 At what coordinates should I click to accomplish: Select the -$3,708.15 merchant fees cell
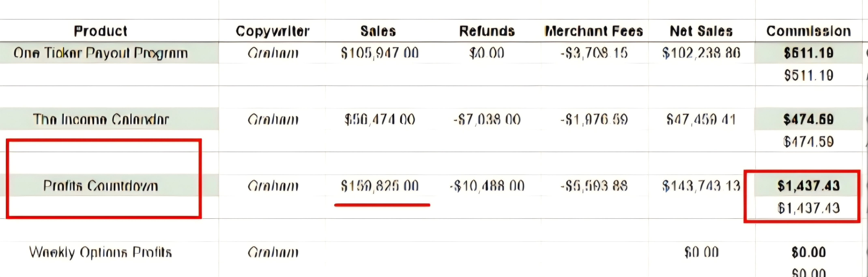pyautogui.click(x=594, y=53)
